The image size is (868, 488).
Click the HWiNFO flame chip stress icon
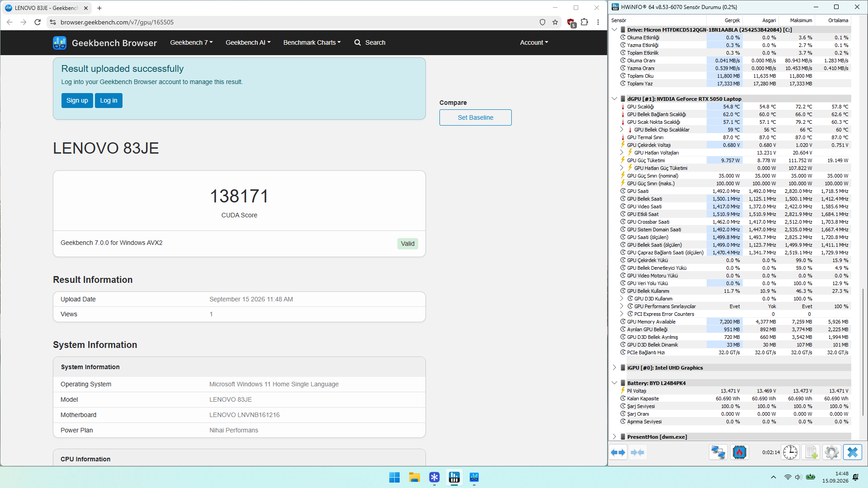click(x=740, y=452)
